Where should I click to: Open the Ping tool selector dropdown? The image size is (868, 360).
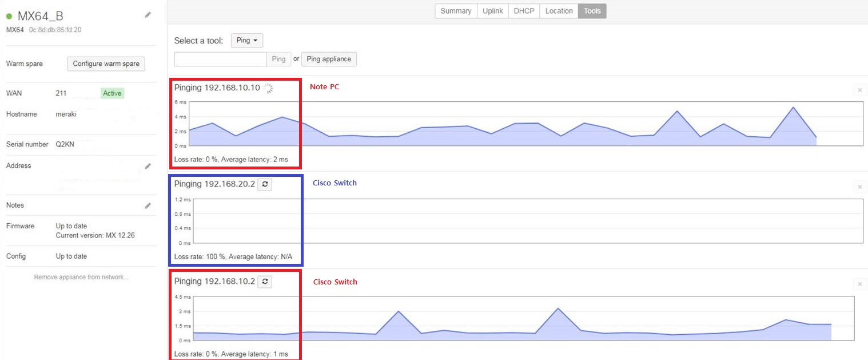[x=247, y=41]
